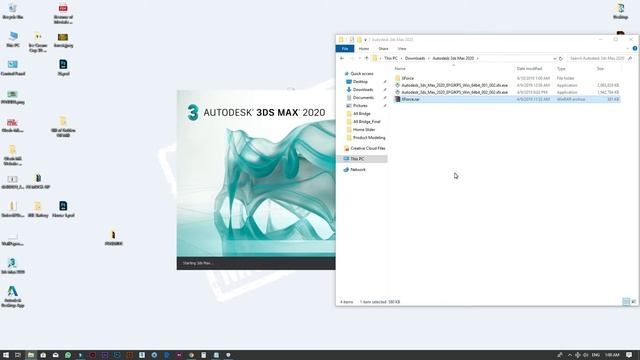Select Pictures in the navigation pane
This screenshot has width=640, height=360.
point(360,105)
